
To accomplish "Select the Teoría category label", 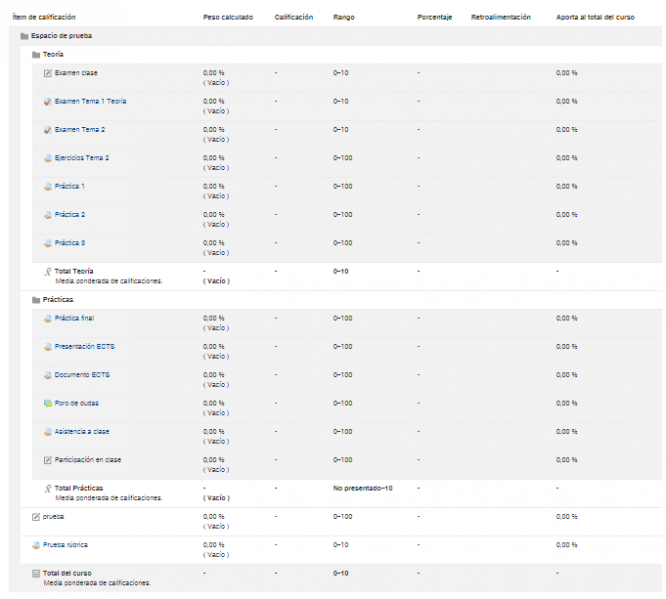I will pos(53,54).
